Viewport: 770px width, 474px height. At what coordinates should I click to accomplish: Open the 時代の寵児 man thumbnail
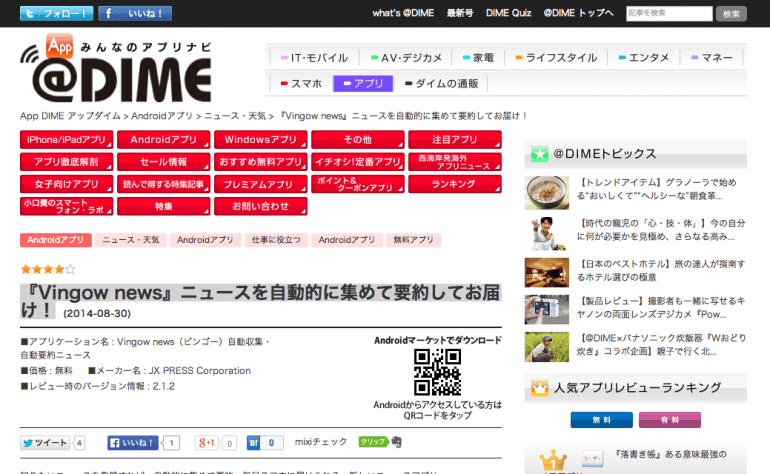coord(547,233)
